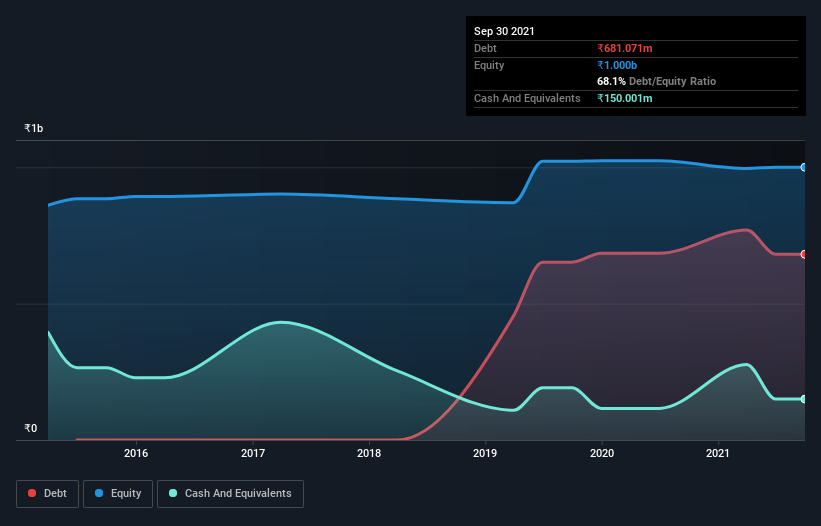
Task: Click the 2016 x-axis label
Action: [x=136, y=453]
